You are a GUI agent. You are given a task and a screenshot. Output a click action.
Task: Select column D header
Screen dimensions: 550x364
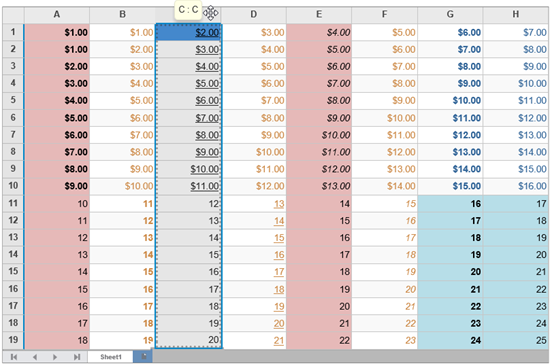coord(254,15)
